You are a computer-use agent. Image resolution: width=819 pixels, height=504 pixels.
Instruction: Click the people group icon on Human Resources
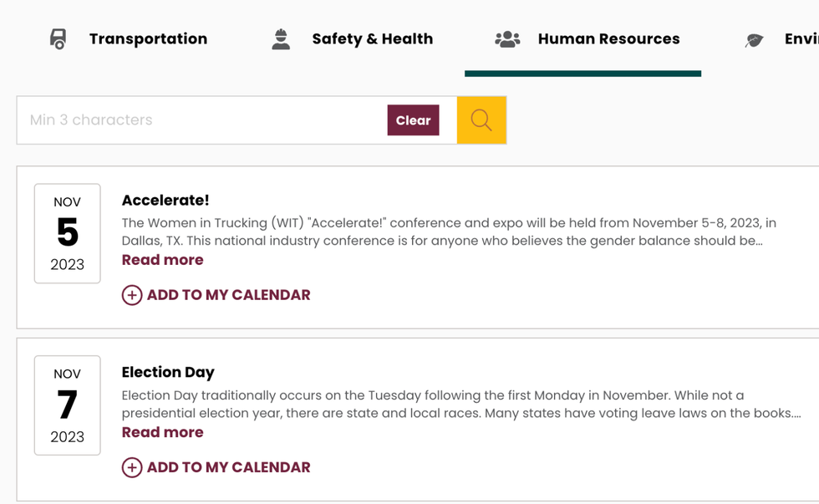(507, 38)
